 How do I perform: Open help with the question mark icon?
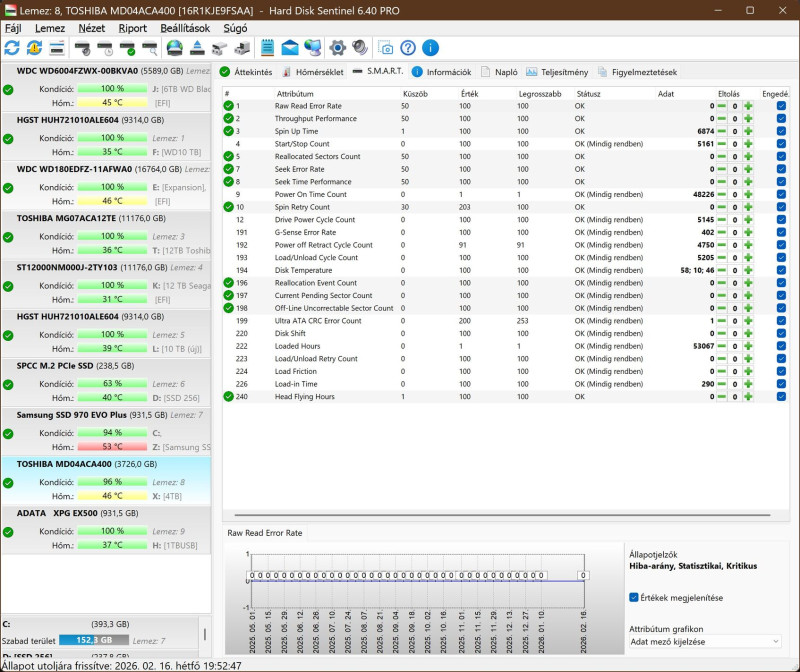pyautogui.click(x=408, y=48)
